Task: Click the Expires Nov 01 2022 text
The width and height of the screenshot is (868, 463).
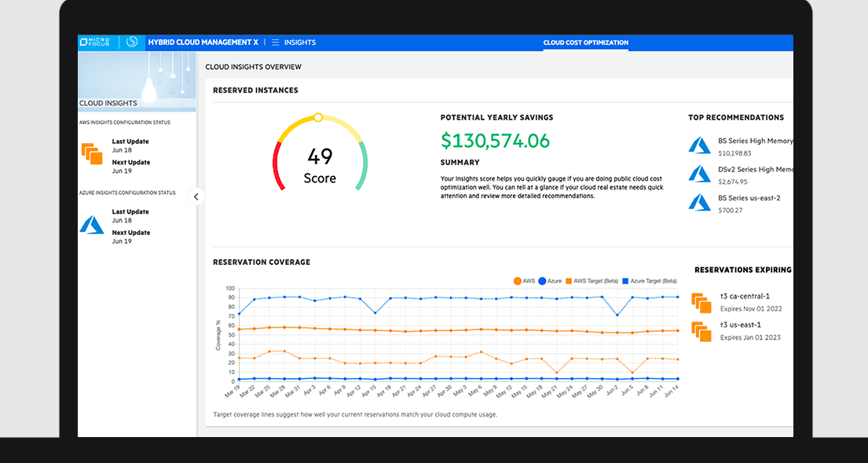Action: pyautogui.click(x=751, y=309)
